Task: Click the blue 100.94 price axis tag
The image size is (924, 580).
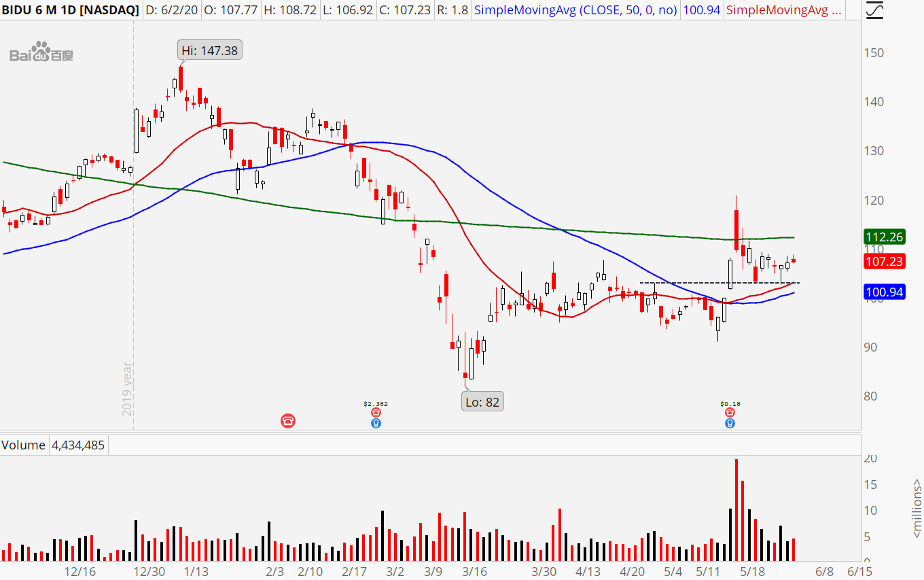Action: tap(883, 293)
